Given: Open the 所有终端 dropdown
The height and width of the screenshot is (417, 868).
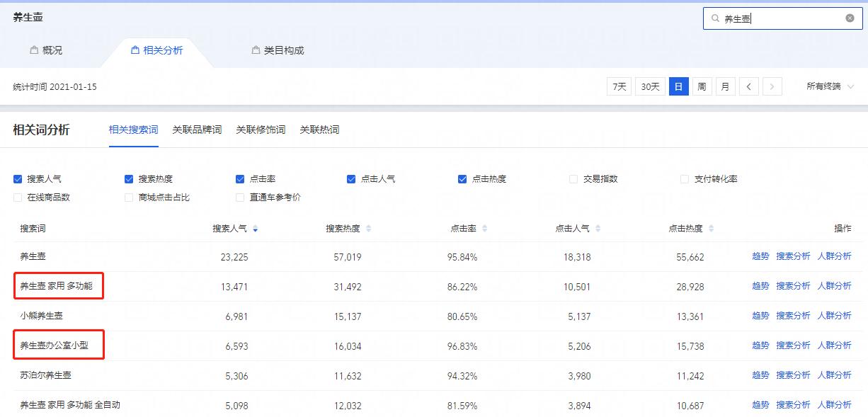Looking at the screenshot, I should pos(830,86).
